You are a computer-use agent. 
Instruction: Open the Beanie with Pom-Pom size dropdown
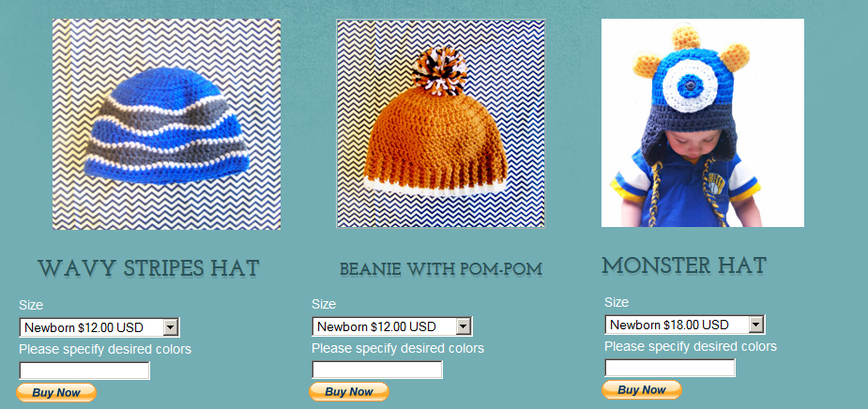click(x=392, y=326)
